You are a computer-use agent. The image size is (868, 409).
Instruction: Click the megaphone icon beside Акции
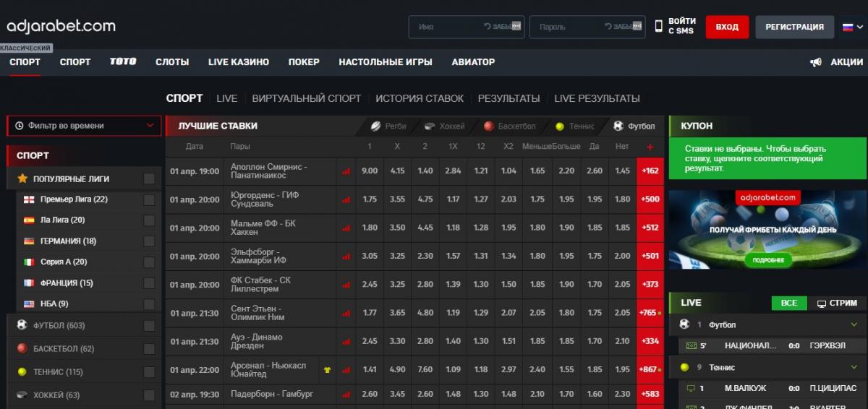pyautogui.click(x=816, y=62)
